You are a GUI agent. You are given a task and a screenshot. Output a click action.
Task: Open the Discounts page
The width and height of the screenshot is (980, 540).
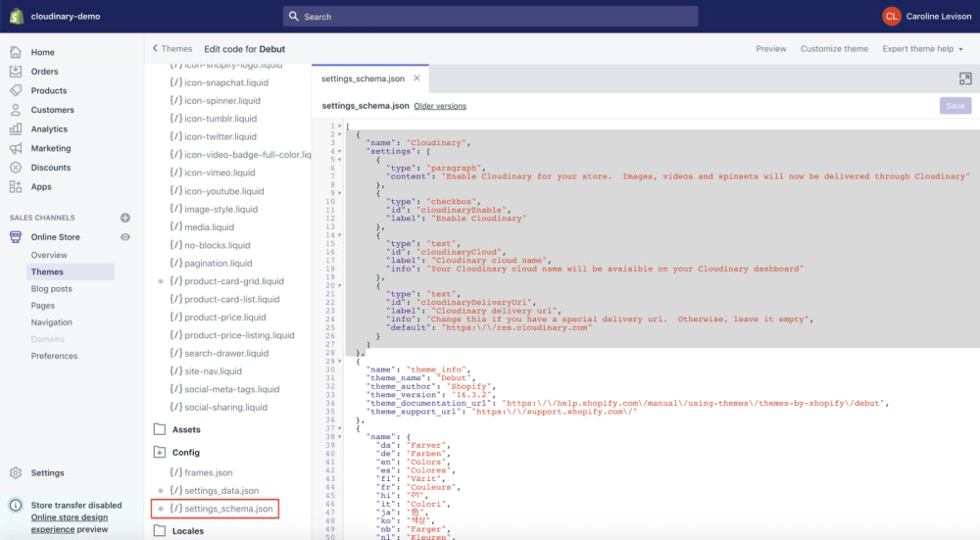(51, 168)
